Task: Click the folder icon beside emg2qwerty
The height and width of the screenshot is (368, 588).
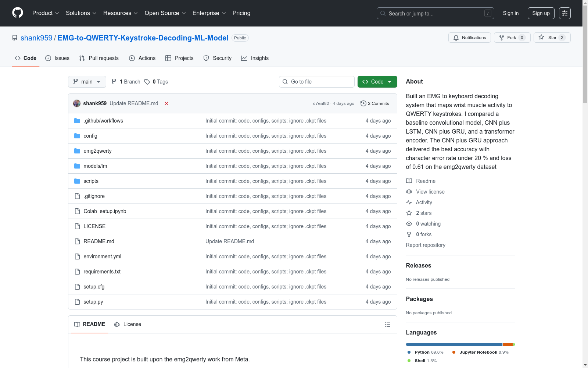Action: coord(77,151)
